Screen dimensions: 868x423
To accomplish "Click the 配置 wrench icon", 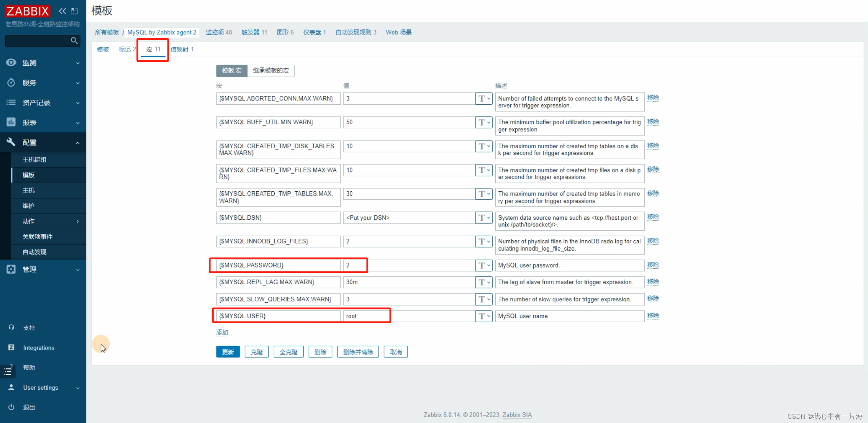I will [11, 142].
